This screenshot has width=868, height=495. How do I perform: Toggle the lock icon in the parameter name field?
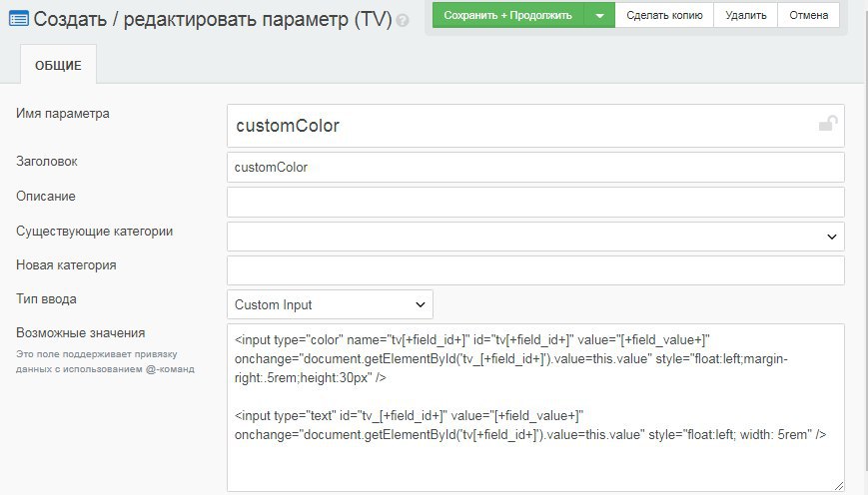(x=828, y=125)
